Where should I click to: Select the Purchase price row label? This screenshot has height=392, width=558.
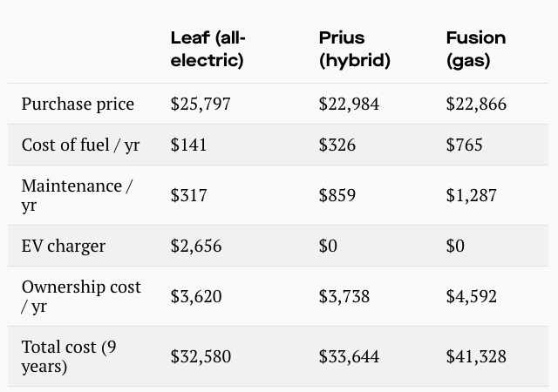click(78, 104)
